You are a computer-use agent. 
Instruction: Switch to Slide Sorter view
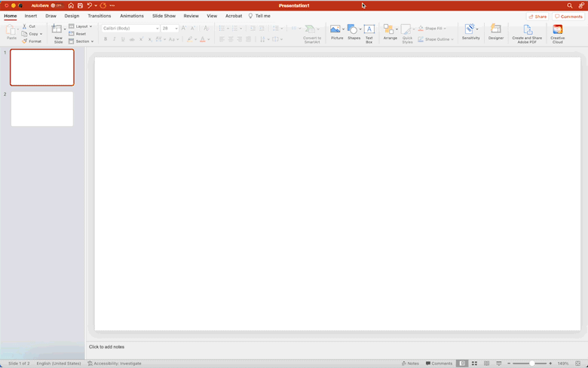(474, 363)
